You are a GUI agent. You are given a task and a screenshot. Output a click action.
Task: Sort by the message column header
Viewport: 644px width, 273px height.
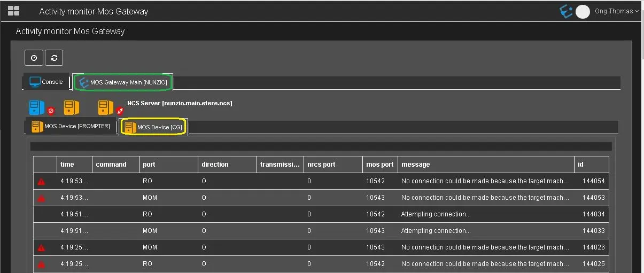pyautogui.click(x=415, y=165)
